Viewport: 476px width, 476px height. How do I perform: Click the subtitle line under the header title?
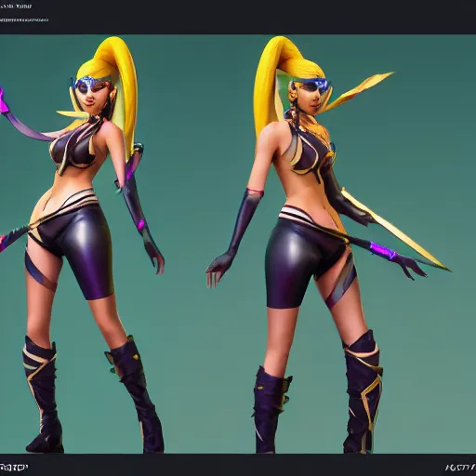[24, 20]
